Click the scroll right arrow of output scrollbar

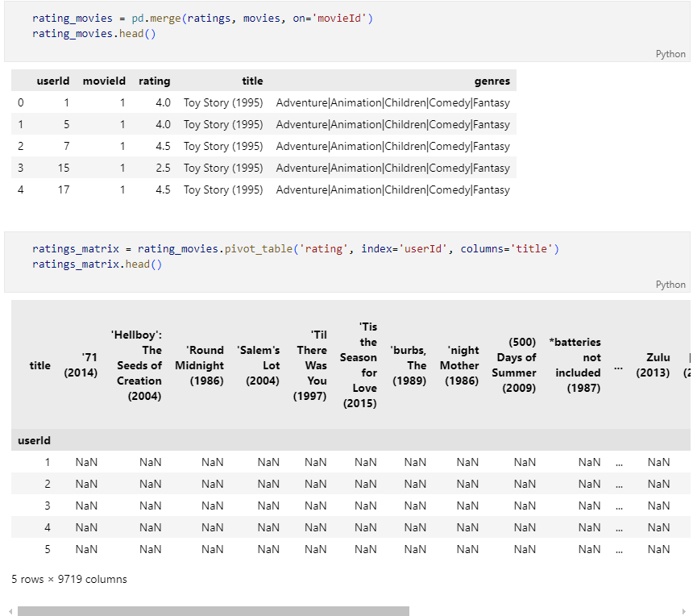(683, 612)
